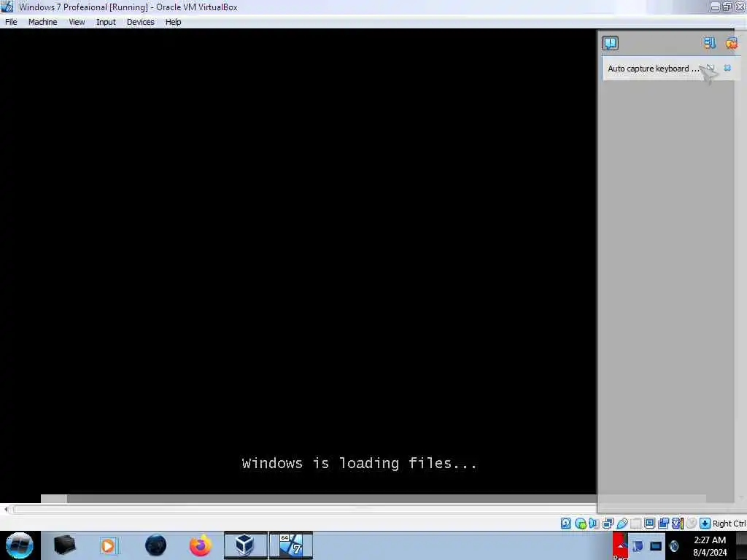Screen dimensions: 747x560
Task: Open the Windows Start menu orb
Action: coord(20,545)
